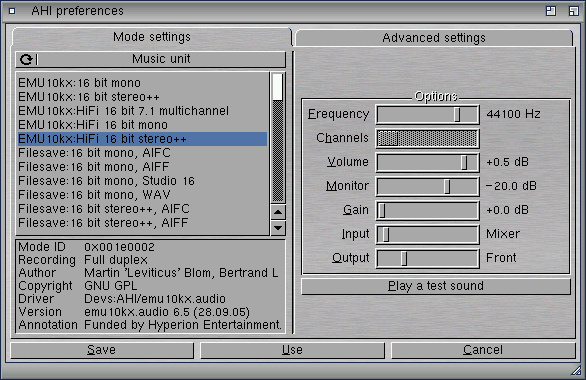Image resolution: width=586 pixels, height=380 pixels.
Task: Click the Monitor slider
Action: point(428,186)
